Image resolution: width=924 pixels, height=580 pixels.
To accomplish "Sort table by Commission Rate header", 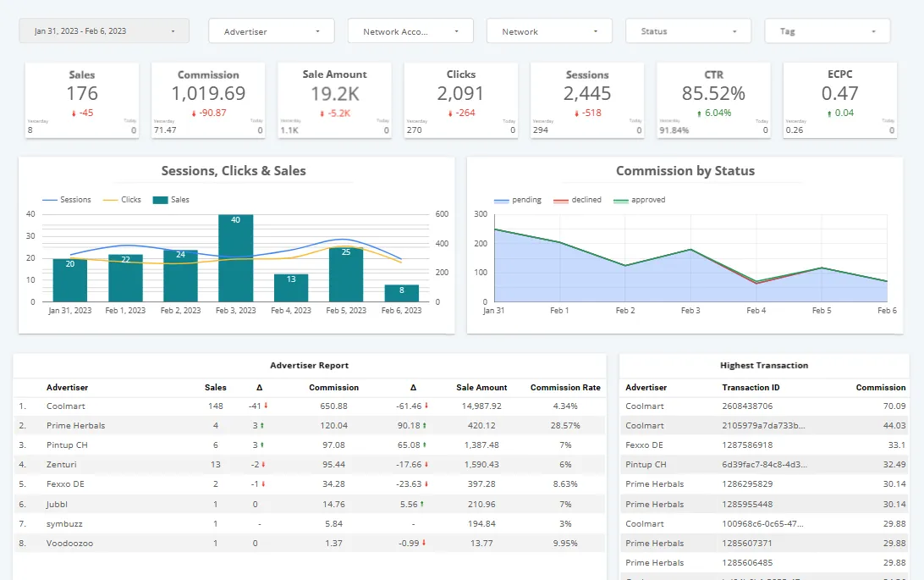I will tap(565, 387).
